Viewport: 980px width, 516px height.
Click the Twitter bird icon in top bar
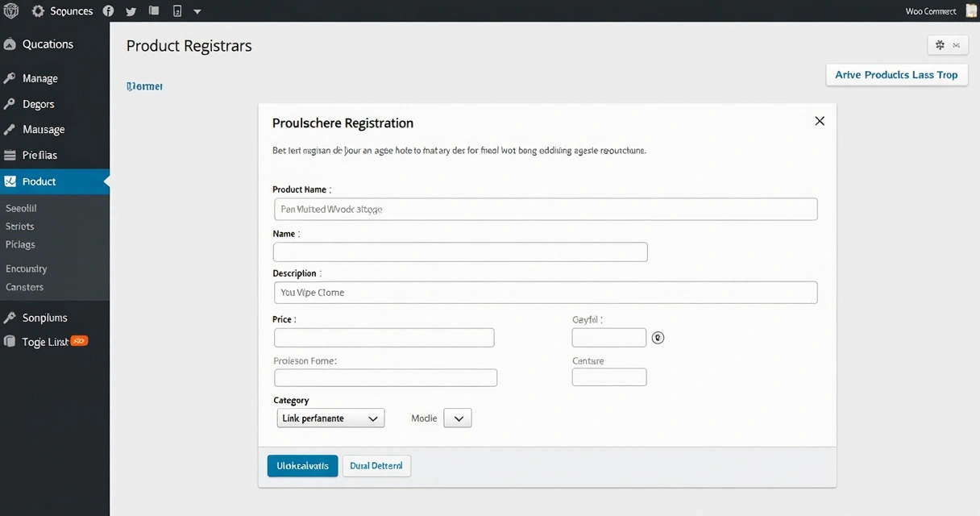pyautogui.click(x=131, y=11)
